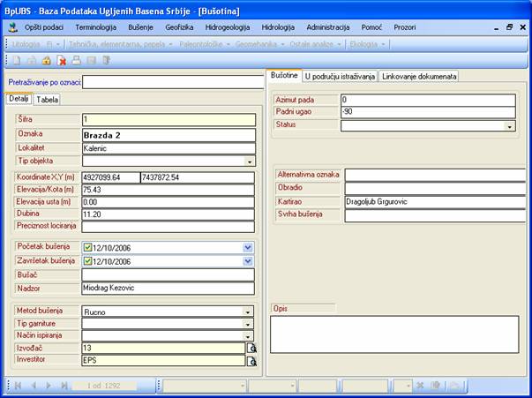532x398 pixels.
Task: Open lookup button next to Investitor field
Action: [251, 361]
